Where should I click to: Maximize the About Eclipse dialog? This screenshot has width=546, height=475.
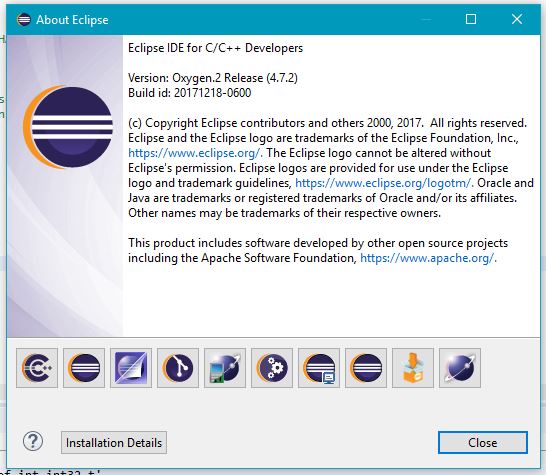(471, 19)
